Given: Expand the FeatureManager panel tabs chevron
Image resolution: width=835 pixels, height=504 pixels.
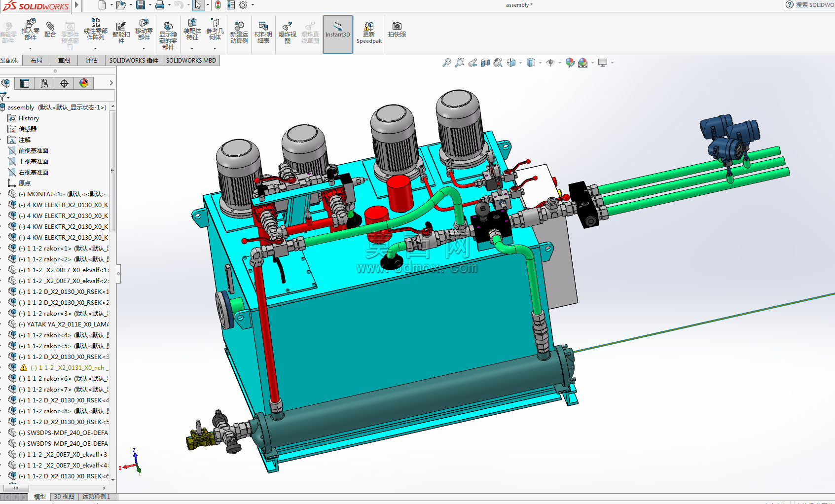Looking at the screenshot, I should click(x=111, y=83).
